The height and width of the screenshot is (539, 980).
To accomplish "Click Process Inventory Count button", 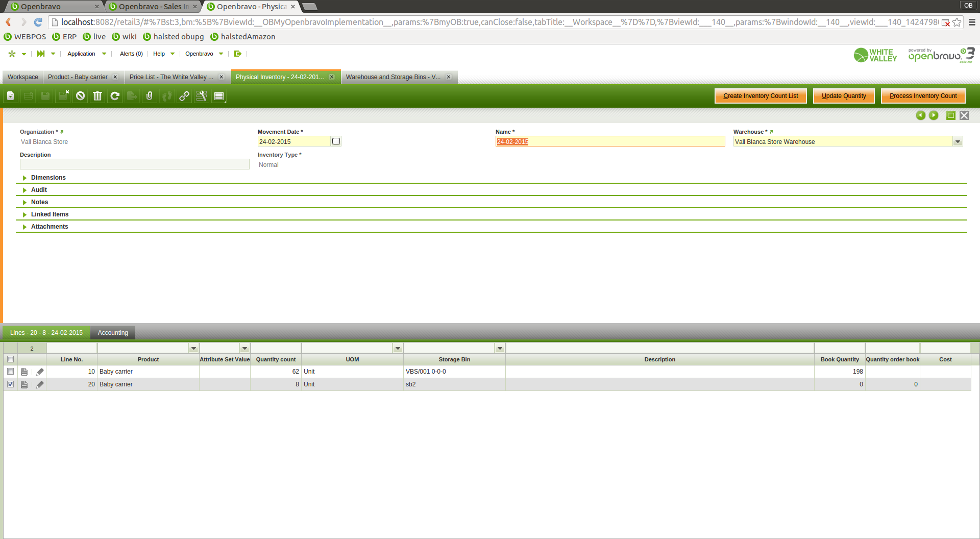I will pos(923,96).
